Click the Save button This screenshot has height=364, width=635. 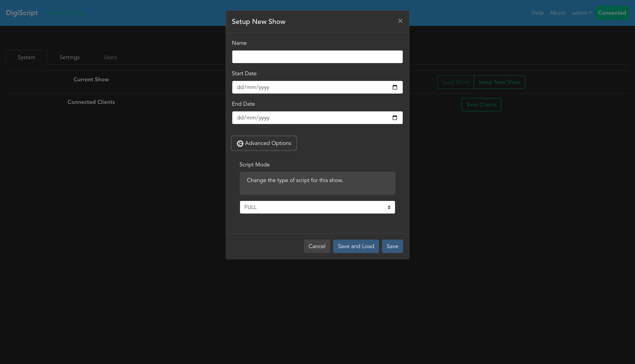point(392,246)
